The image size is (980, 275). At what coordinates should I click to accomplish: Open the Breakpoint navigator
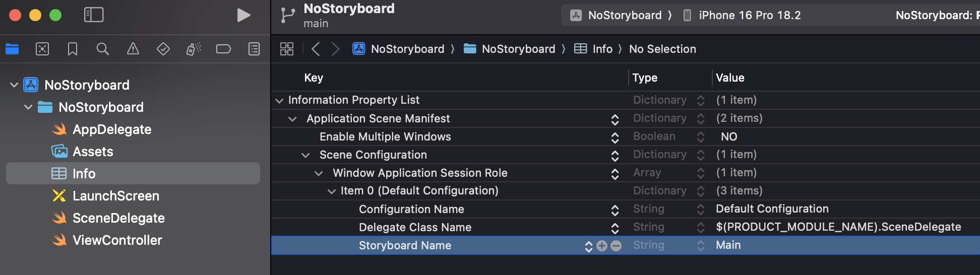click(x=223, y=49)
